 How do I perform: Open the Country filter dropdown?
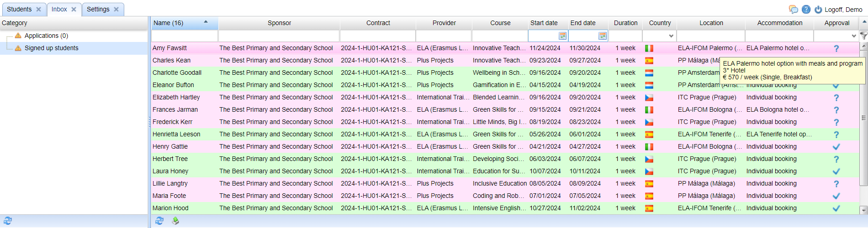coord(671,36)
